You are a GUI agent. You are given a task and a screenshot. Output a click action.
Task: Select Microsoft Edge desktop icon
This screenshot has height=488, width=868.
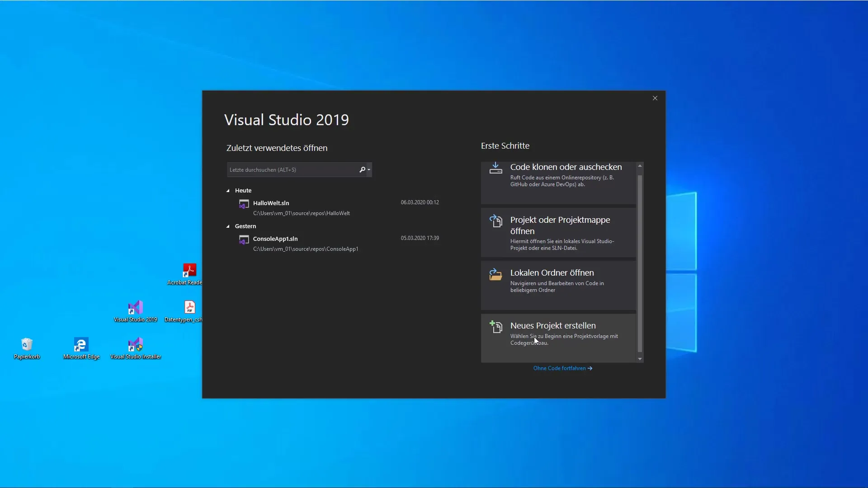[81, 348]
